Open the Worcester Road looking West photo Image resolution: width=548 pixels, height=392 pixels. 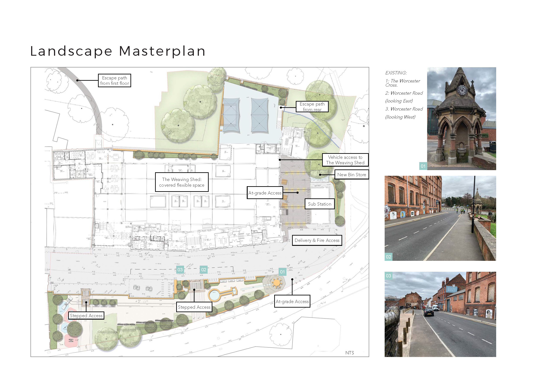[x=440, y=314]
